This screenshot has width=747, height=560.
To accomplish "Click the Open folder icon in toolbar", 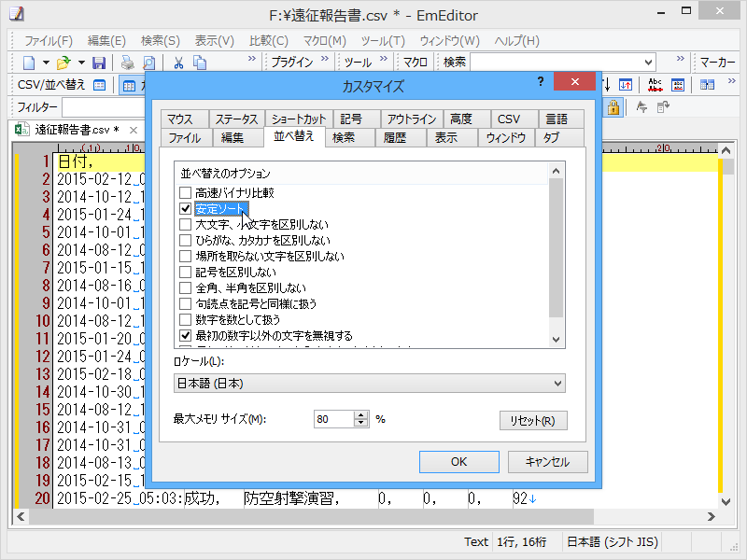I will tap(63, 63).
